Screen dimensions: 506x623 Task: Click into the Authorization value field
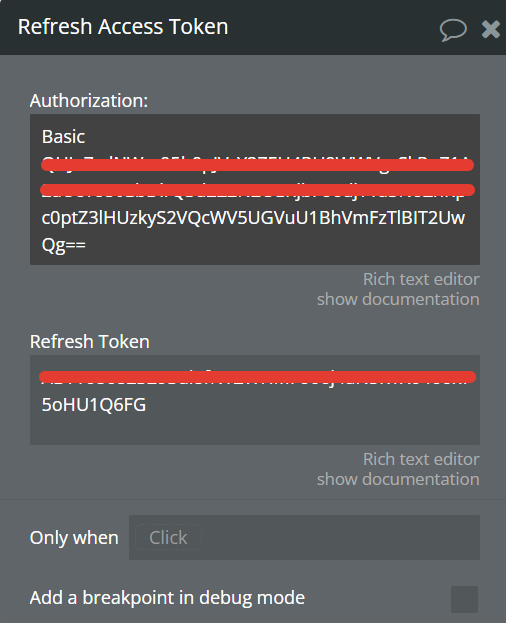255,190
